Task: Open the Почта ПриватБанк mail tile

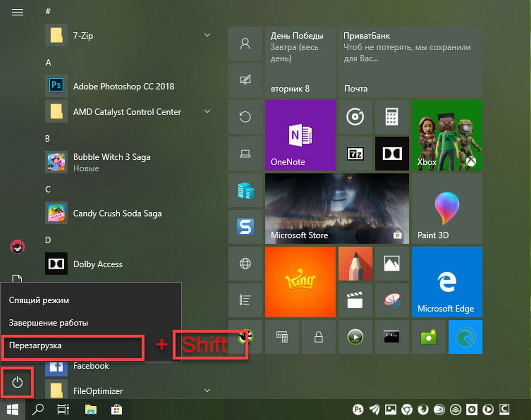Action: [x=410, y=62]
